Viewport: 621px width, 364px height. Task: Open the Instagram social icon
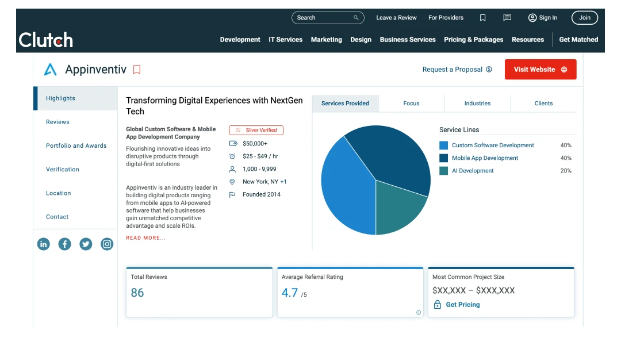[107, 244]
